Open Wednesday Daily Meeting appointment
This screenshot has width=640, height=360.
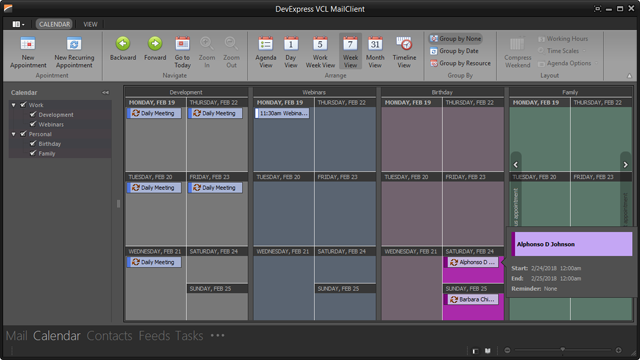(x=154, y=262)
